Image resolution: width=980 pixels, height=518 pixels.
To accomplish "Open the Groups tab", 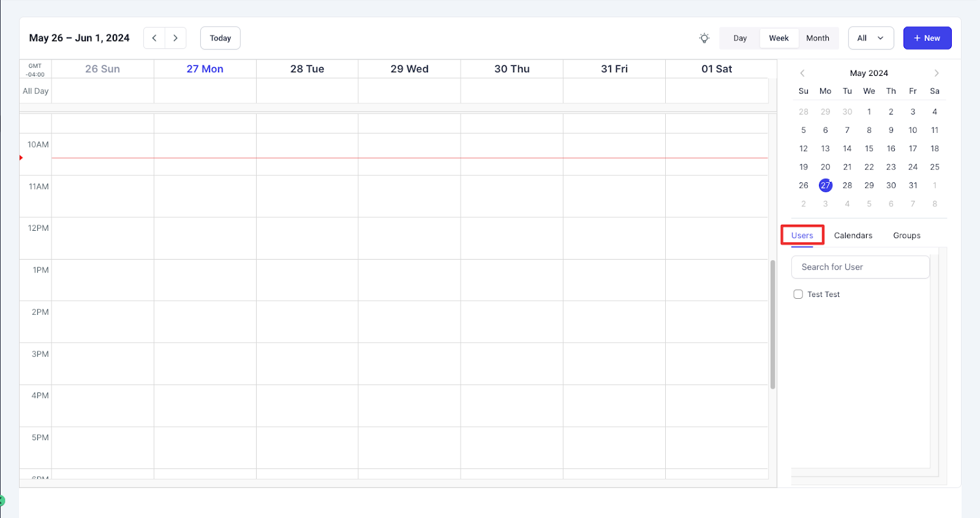I will click(907, 235).
